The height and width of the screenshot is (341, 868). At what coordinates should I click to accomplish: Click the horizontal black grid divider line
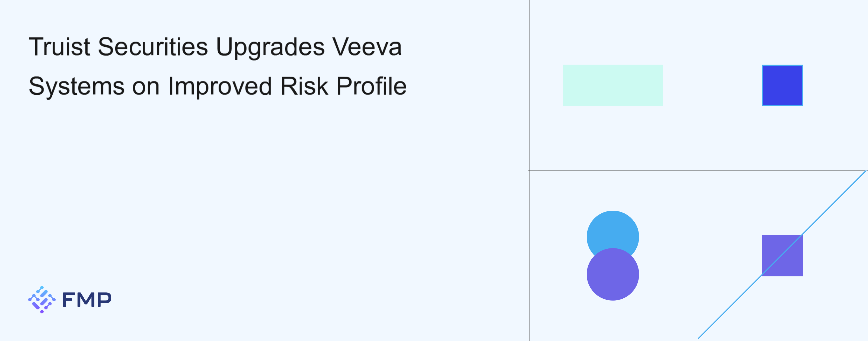(613, 171)
